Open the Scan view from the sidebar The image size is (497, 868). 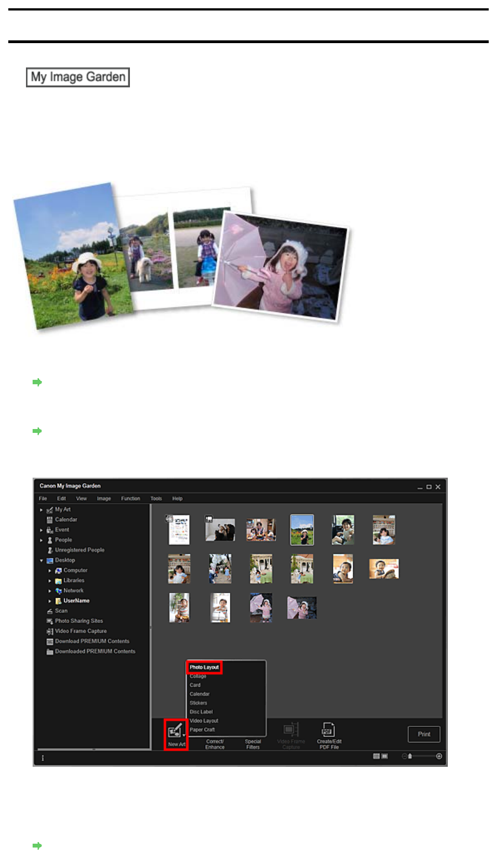[x=61, y=611]
